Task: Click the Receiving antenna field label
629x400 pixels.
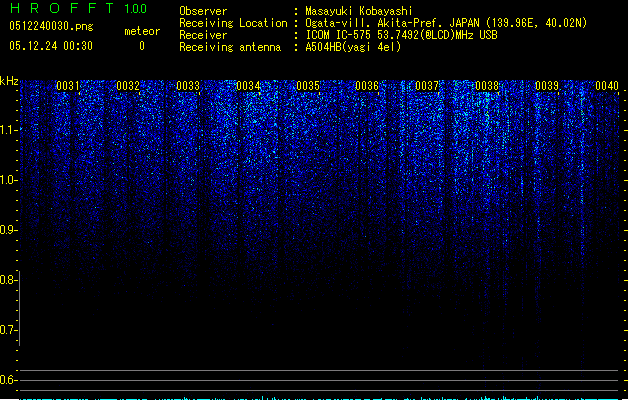Action: (230, 47)
